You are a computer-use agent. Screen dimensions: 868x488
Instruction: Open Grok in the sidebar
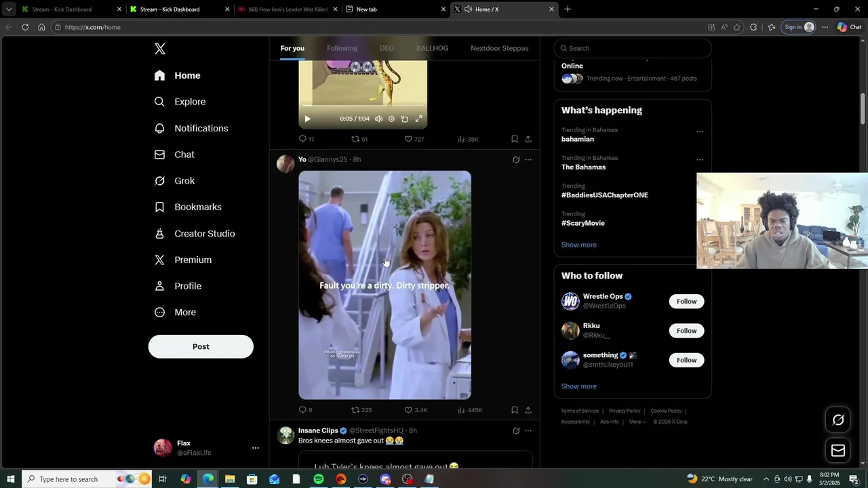click(174, 181)
